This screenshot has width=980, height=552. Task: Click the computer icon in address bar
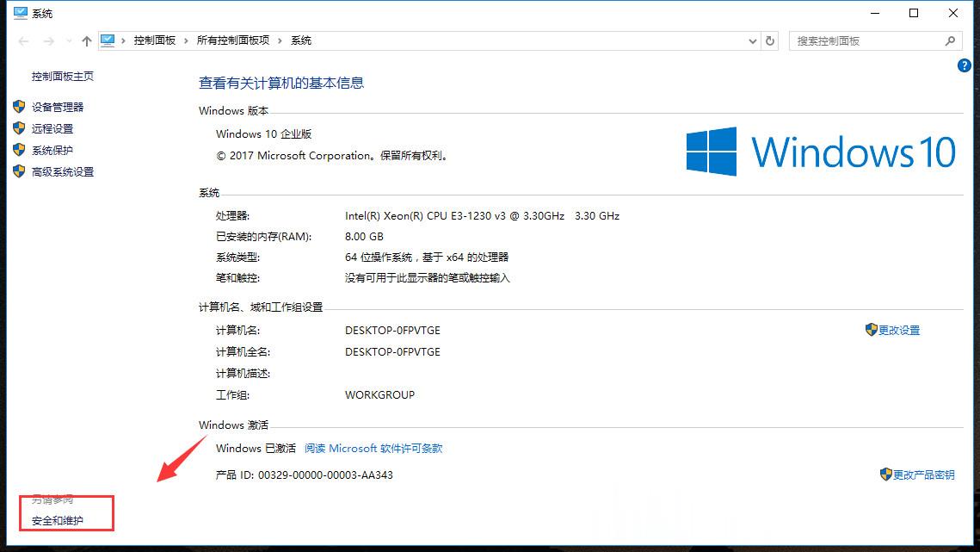[x=108, y=40]
